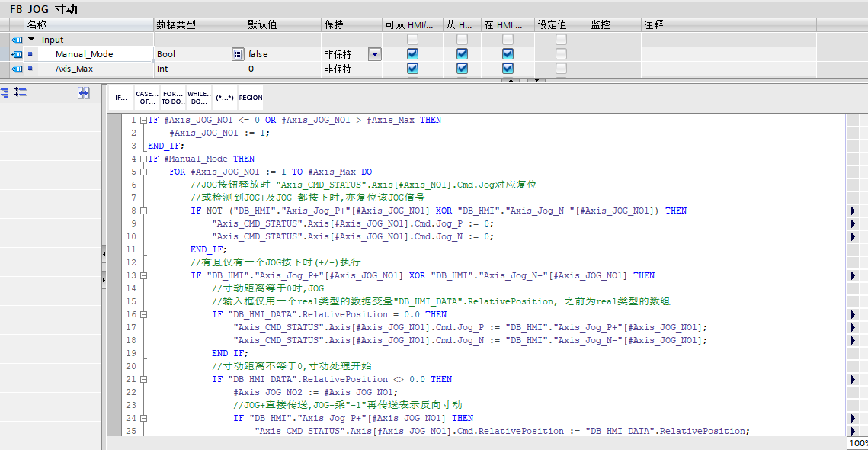Click the right-margin arrow marker on line 17
The image size is (868, 450).
pos(853,327)
